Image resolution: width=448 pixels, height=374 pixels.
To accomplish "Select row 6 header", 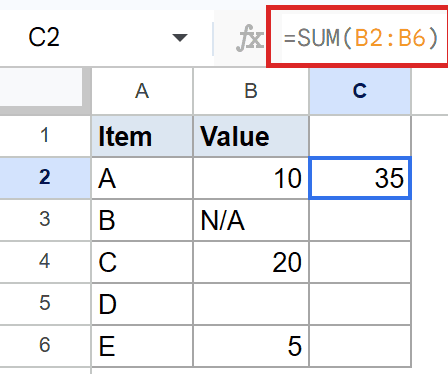I will 45,345.
